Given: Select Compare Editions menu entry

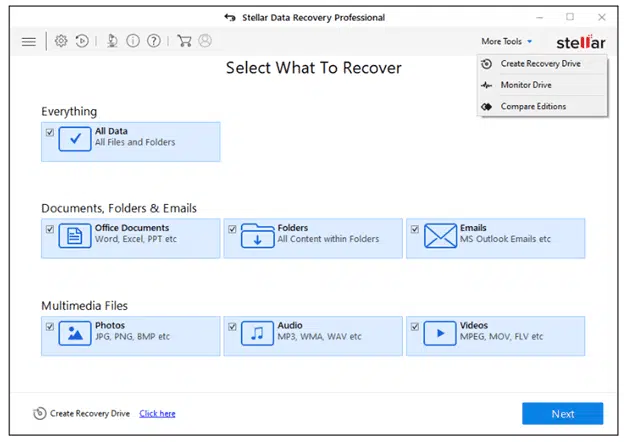Looking at the screenshot, I should tap(532, 106).
